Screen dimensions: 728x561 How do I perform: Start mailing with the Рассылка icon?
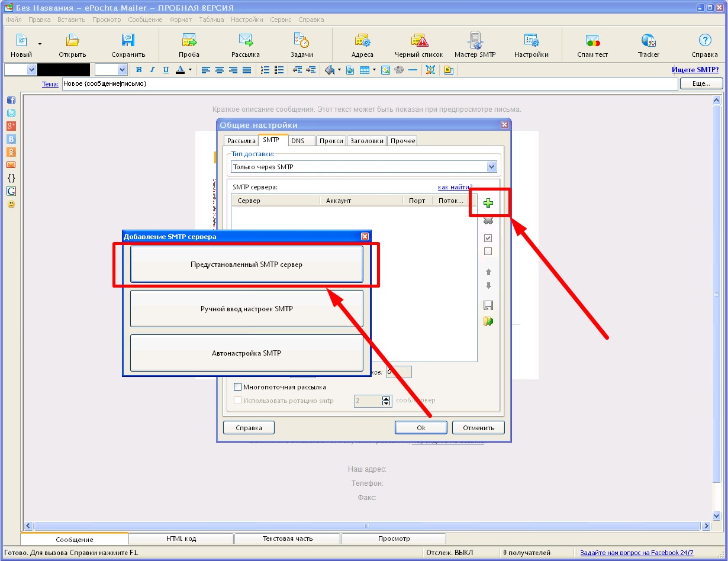246,41
